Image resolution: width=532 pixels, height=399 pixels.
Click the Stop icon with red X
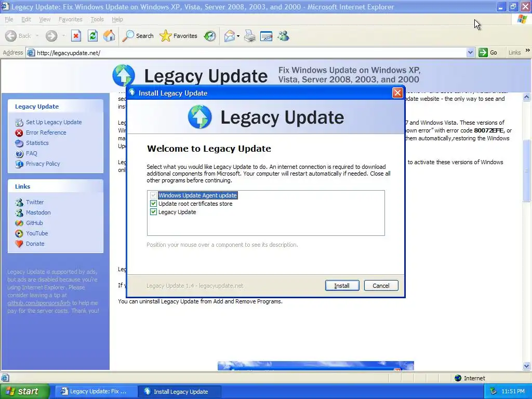coord(76,36)
